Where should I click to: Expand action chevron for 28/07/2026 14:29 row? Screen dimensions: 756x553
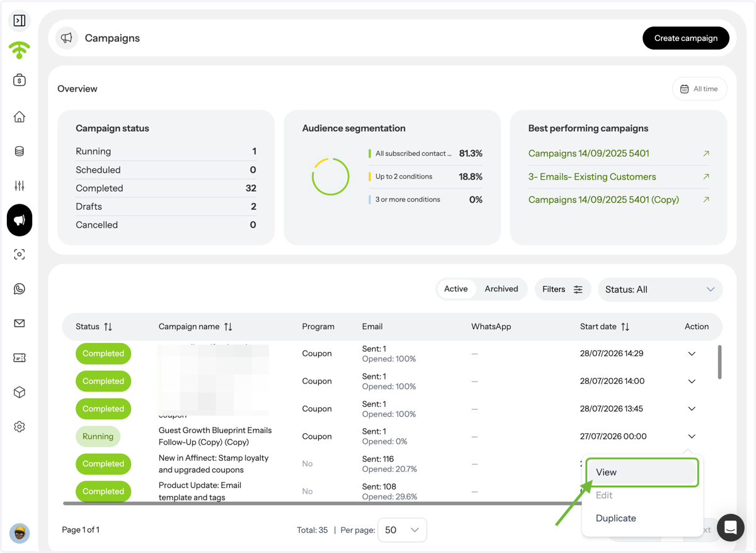click(x=692, y=354)
